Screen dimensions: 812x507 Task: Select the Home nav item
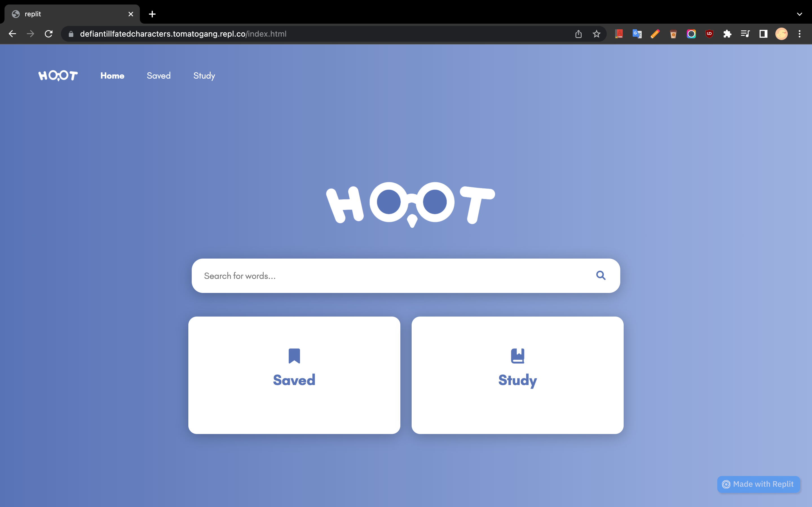(112, 76)
